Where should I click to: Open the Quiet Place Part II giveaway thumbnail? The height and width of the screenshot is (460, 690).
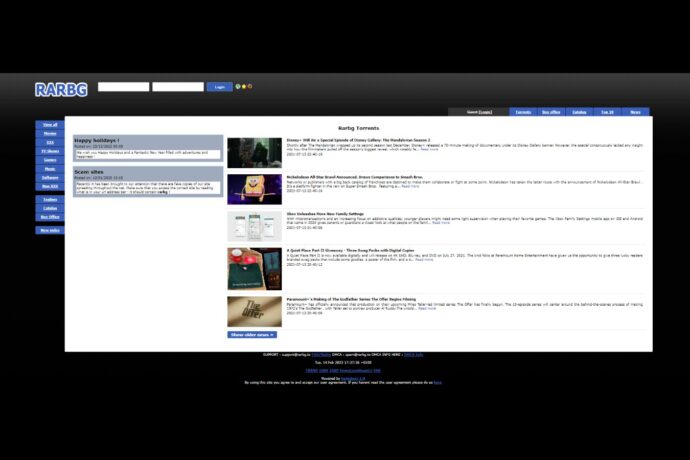(x=254, y=269)
